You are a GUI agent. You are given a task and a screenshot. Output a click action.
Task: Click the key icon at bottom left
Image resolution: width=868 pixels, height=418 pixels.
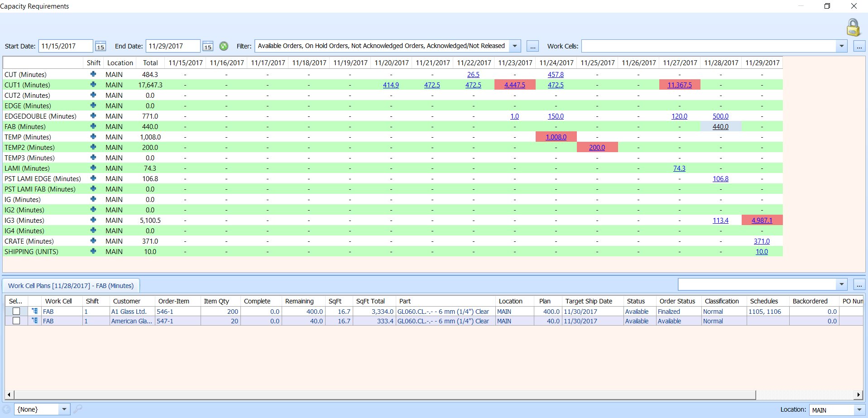point(78,409)
